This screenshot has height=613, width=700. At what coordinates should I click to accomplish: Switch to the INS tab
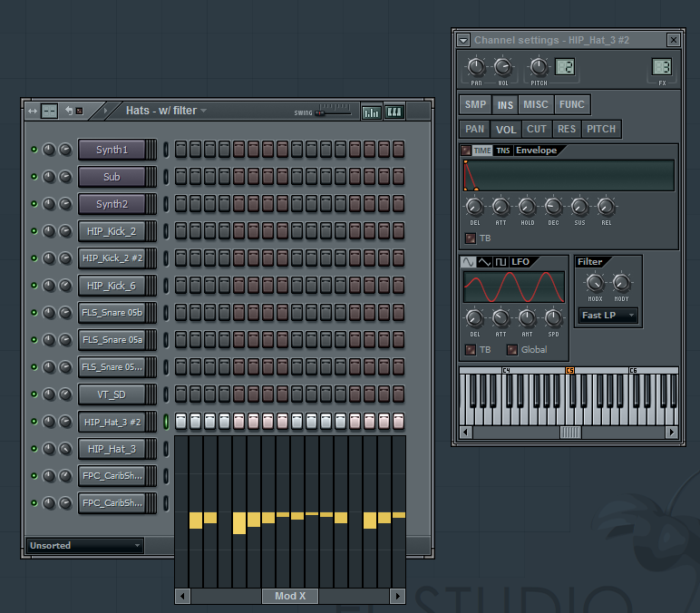click(x=505, y=105)
